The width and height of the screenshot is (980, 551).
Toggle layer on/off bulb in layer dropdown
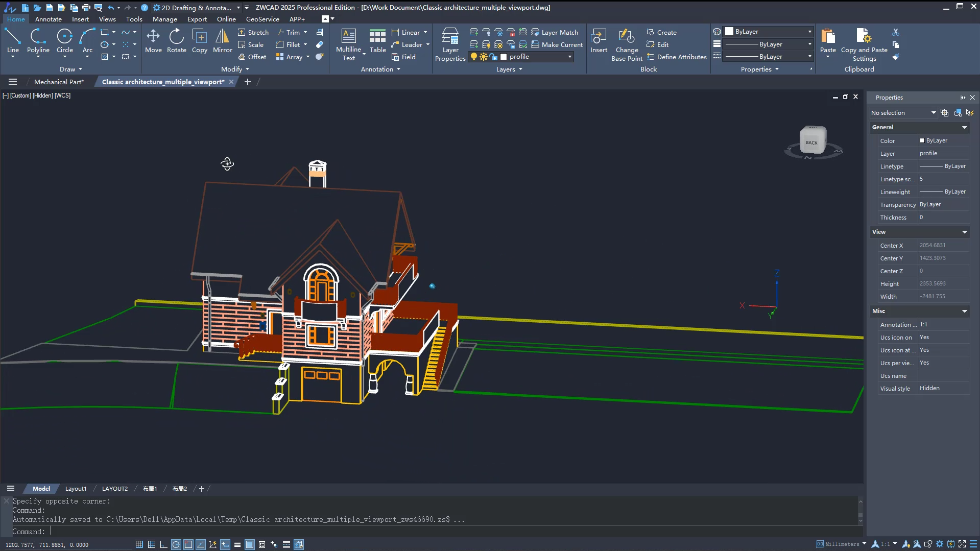473,57
